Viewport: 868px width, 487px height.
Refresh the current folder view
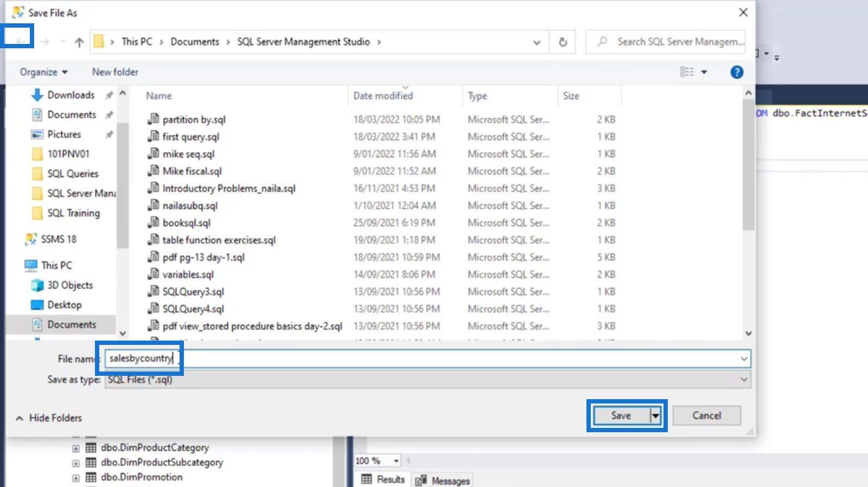tap(563, 42)
